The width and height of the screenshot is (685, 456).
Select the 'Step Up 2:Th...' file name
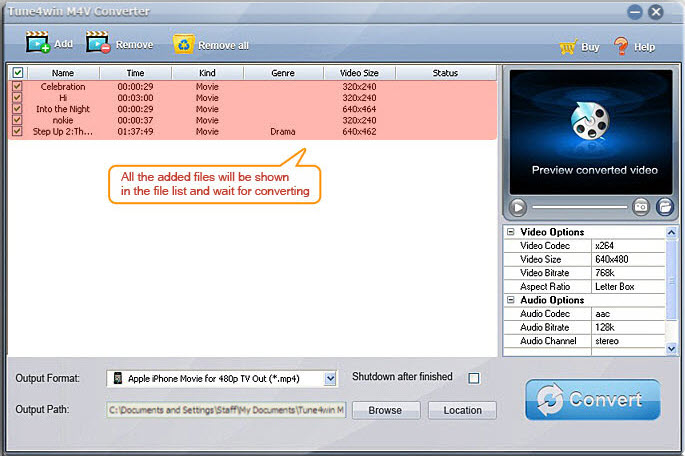click(63, 131)
